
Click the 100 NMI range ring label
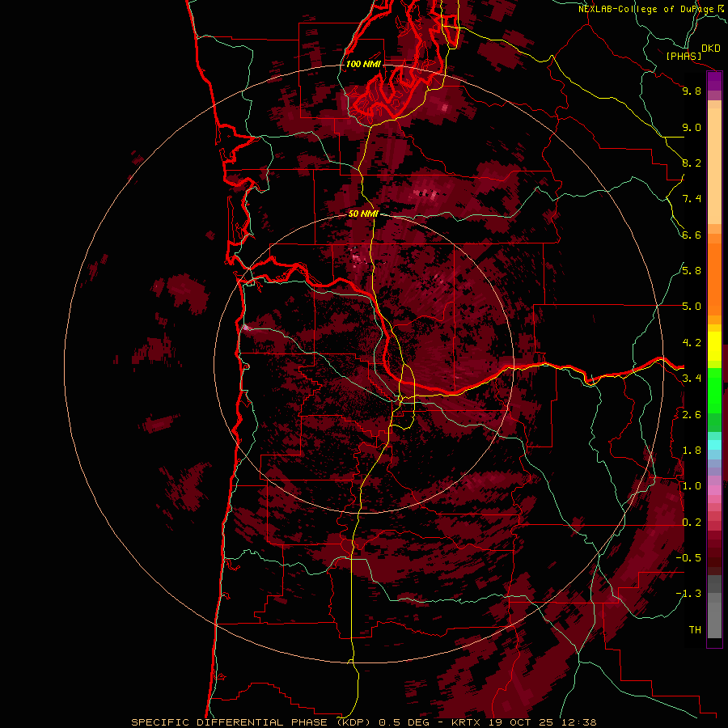(x=363, y=64)
